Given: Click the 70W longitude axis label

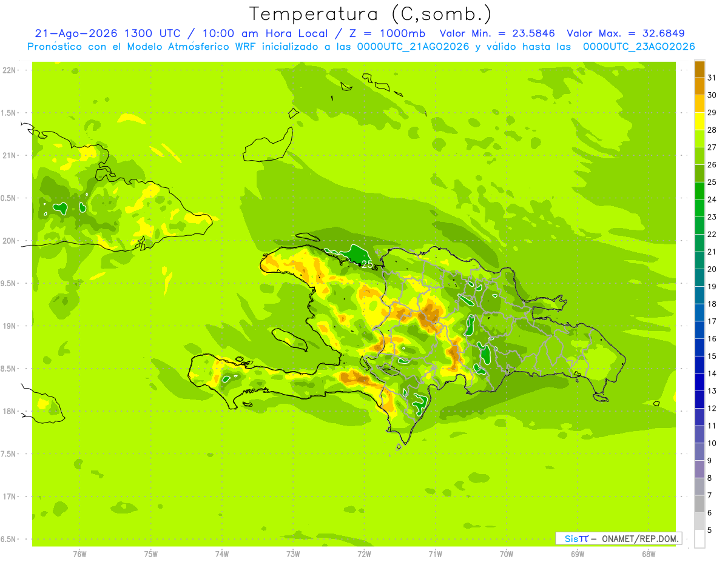Looking at the screenshot, I should click(x=507, y=554).
